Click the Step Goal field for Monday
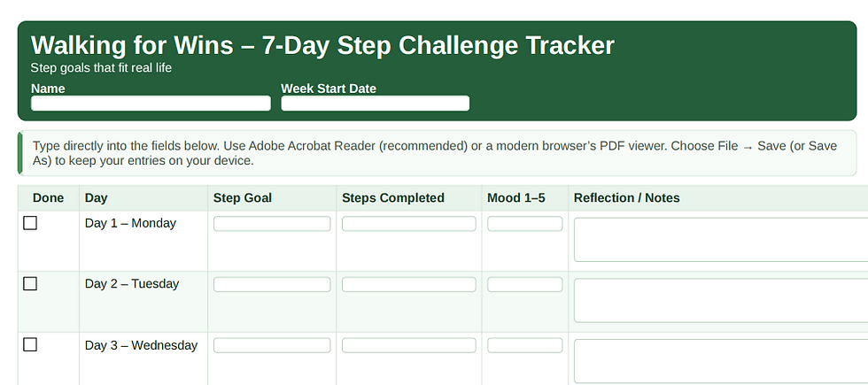This screenshot has width=868, height=385. coord(272,224)
